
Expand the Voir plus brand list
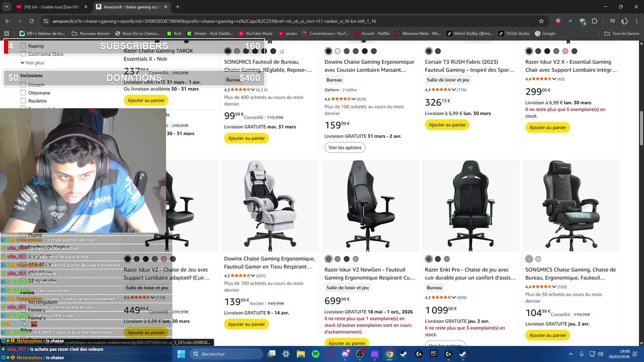click(32, 63)
